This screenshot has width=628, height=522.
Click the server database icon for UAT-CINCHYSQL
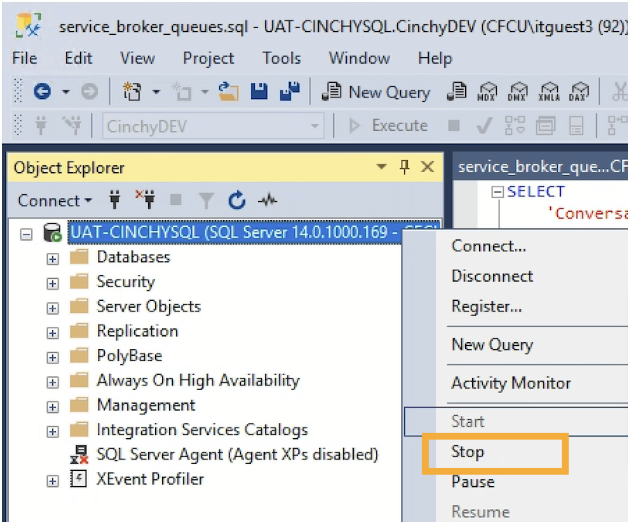pyautogui.click(x=52, y=233)
